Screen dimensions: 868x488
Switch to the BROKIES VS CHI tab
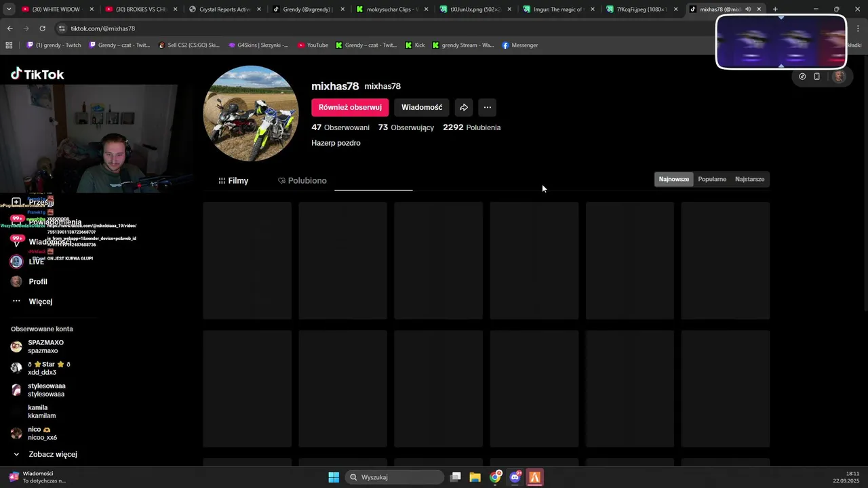[140, 9]
